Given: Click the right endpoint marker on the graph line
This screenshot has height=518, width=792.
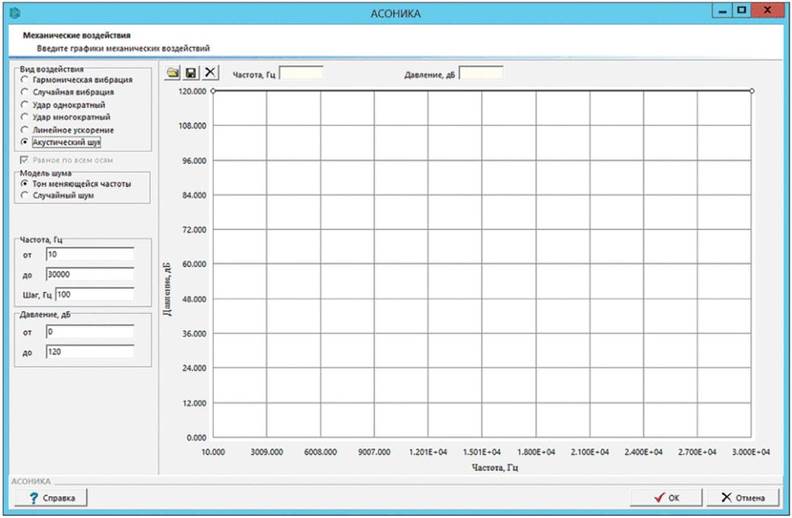Looking at the screenshot, I should coord(751,90).
